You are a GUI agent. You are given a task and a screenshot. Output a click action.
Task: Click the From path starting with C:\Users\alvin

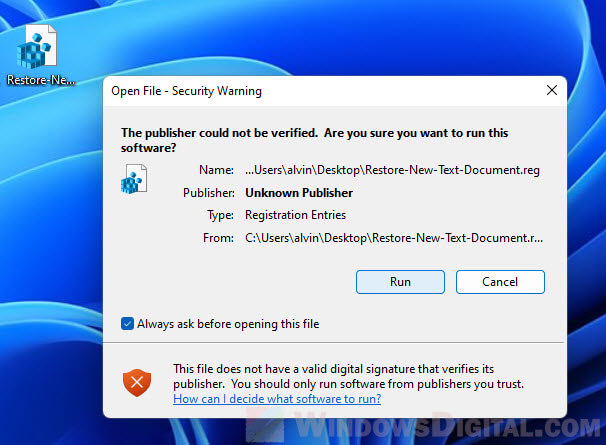(394, 238)
